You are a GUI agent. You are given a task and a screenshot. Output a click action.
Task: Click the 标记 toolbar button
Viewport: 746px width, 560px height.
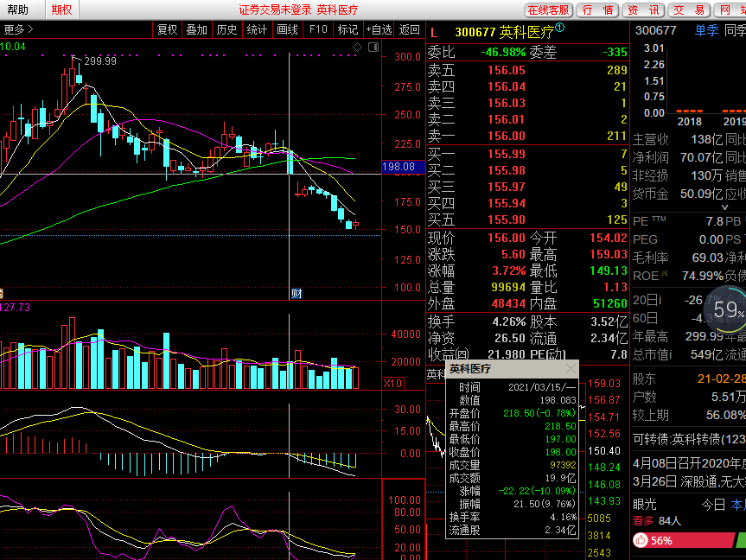[347, 29]
